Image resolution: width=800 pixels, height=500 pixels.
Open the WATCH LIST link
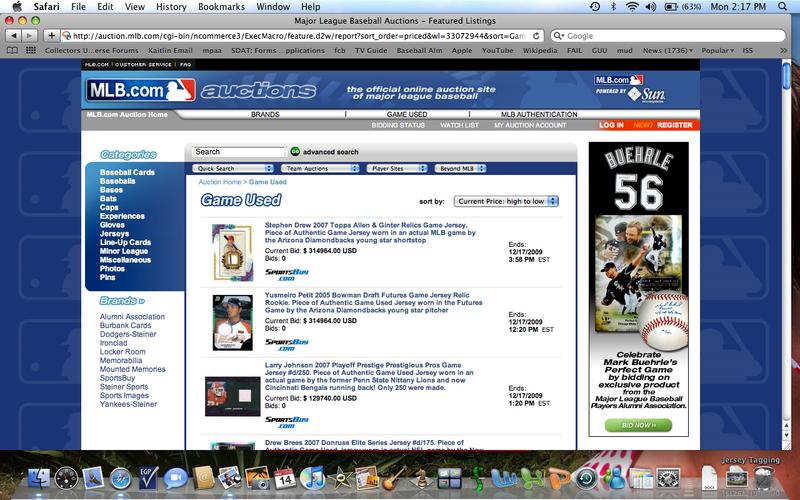coord(459,125)
